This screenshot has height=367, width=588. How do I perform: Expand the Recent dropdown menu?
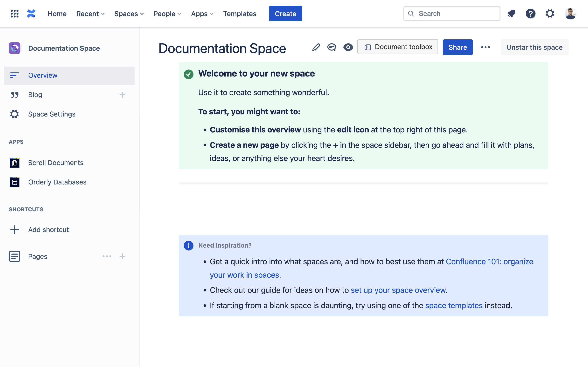pos(90,14)
